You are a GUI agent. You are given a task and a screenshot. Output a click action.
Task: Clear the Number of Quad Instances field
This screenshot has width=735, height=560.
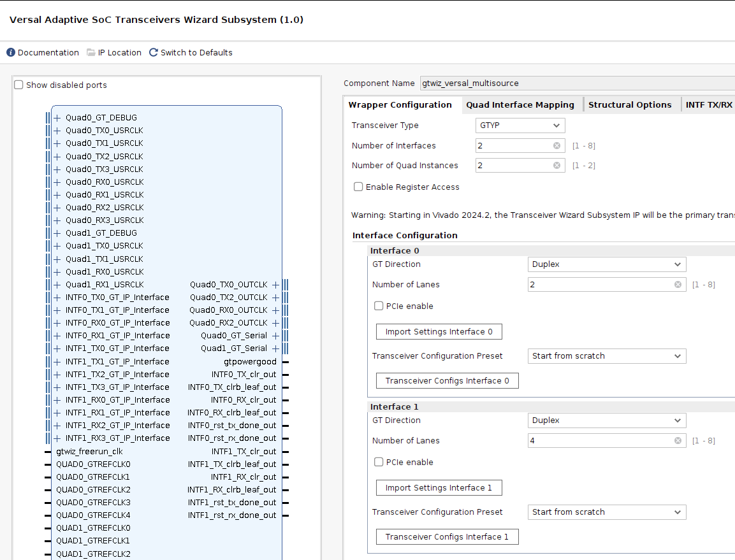[x=557, y=166]
